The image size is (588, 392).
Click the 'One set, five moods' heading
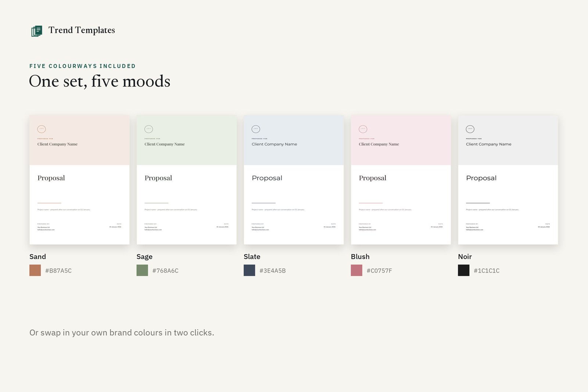(x=100, y=81)
